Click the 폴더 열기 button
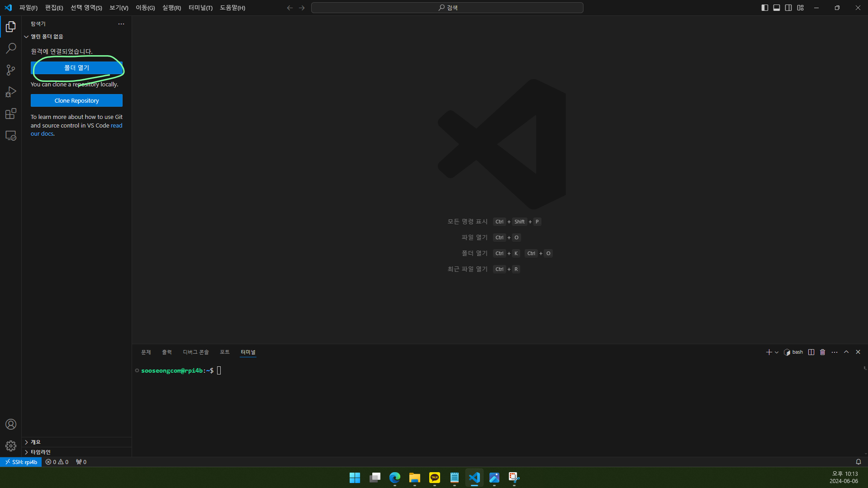This screenshot has width=868, height=488. coord(76,67)
